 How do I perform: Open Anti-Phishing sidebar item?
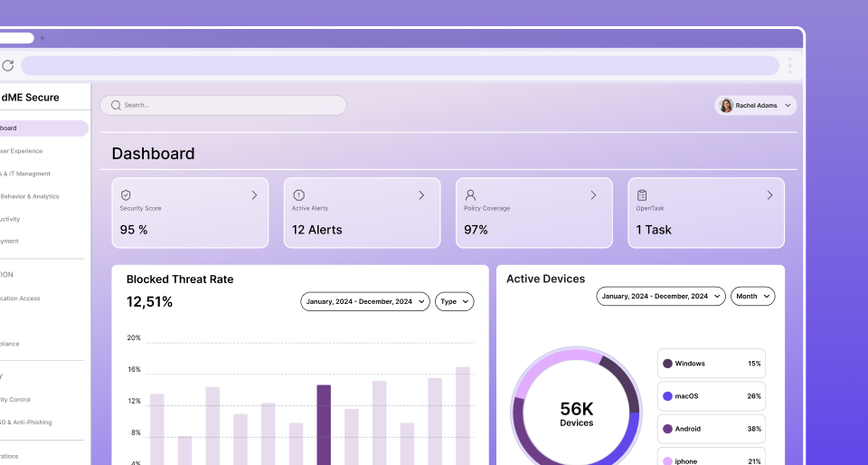26,422
